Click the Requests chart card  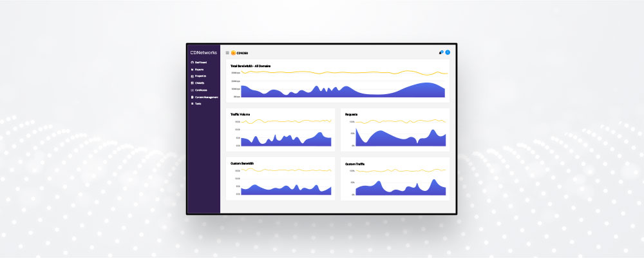(395, 130)
